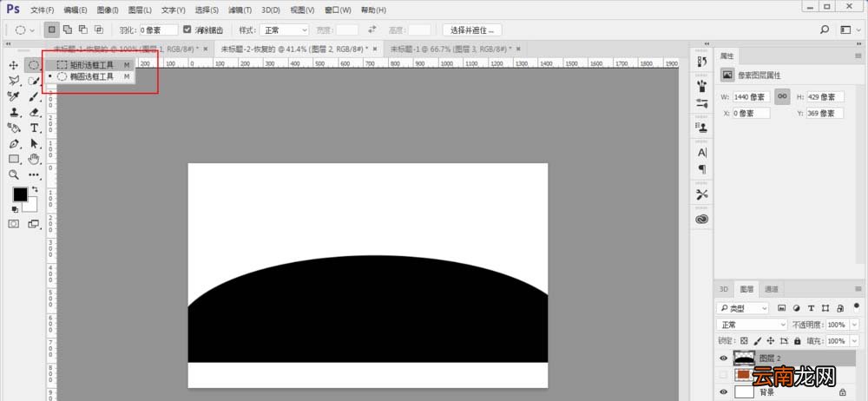Select the Hand tool
This screenshot has width=868, height=401.
34,159
